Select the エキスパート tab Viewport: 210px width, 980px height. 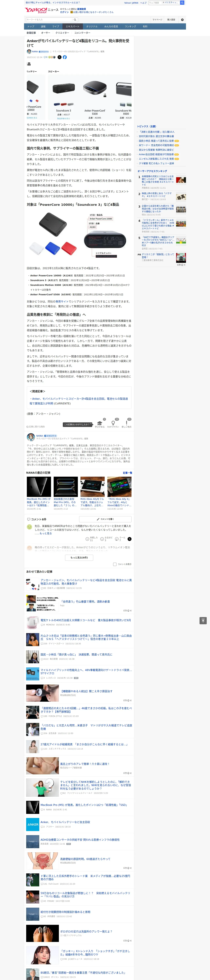(72, 27)
